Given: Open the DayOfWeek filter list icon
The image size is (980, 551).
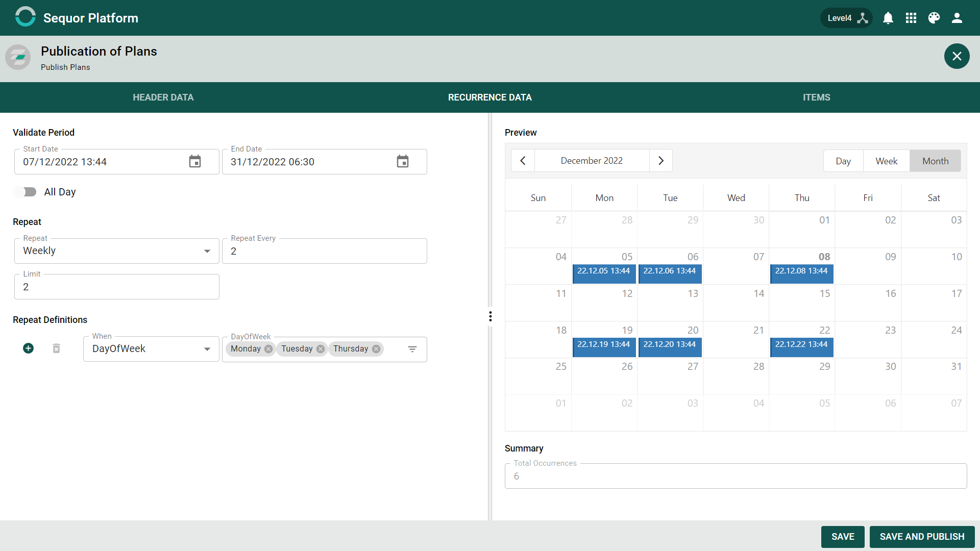Looking at the screenshot, I should pyautogui.click(x=412, y=349).
